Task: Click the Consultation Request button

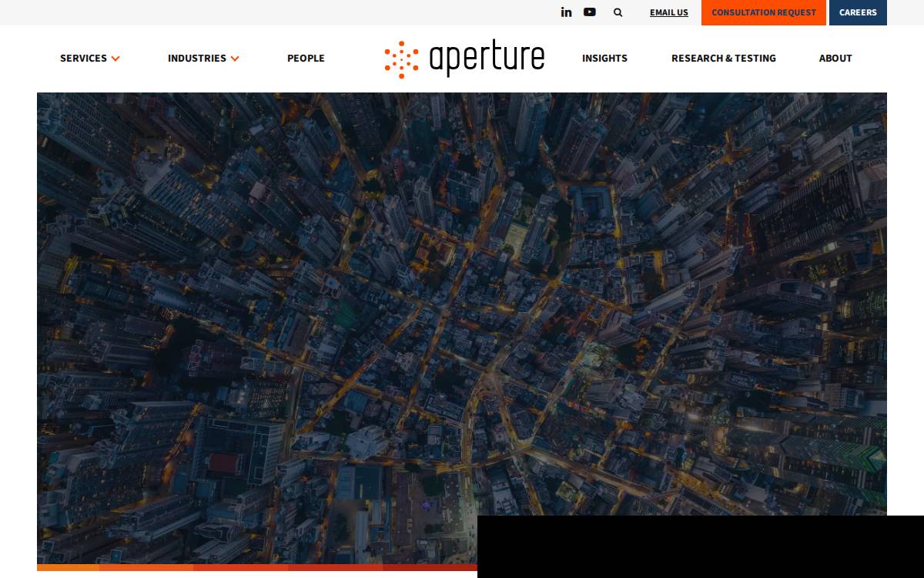Action: click(x=764, y=12)
